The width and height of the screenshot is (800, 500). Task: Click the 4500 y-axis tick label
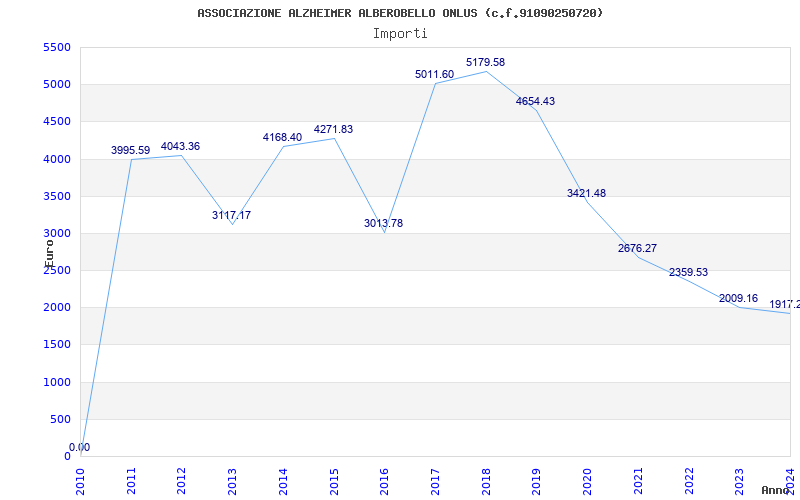[x=57, y=122]
